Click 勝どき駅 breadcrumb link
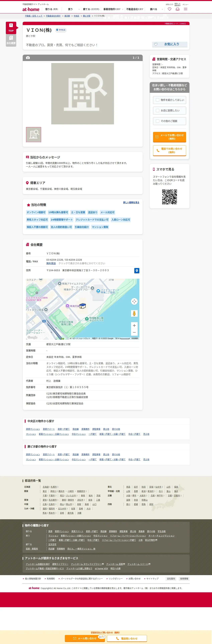Screen dimensions: 212x644 pyautogui.click(x=87, y=16)
